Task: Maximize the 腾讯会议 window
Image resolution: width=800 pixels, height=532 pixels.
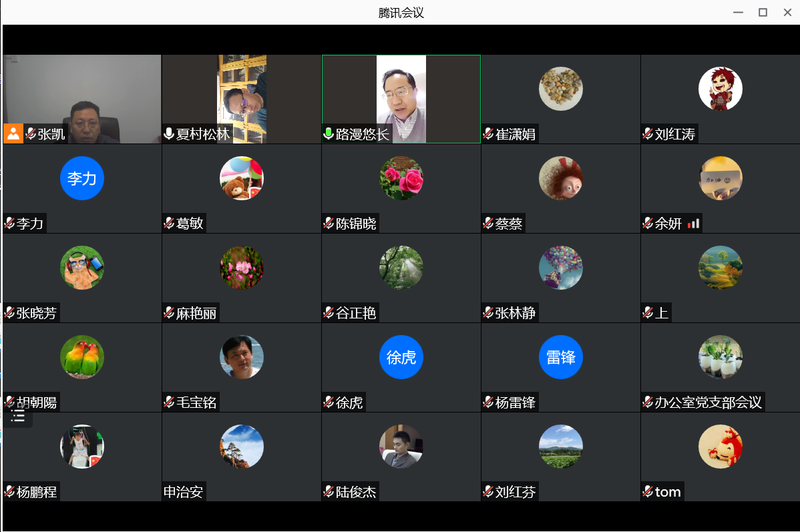Action: pos(763,12)
